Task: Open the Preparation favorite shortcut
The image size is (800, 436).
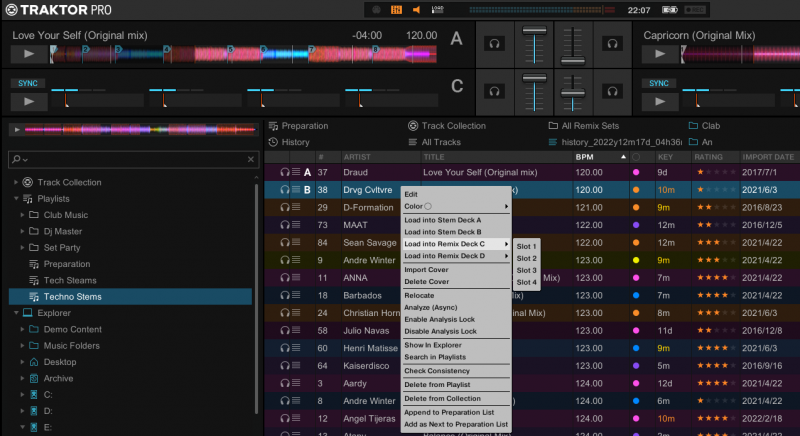Action: tap(298, 125)
